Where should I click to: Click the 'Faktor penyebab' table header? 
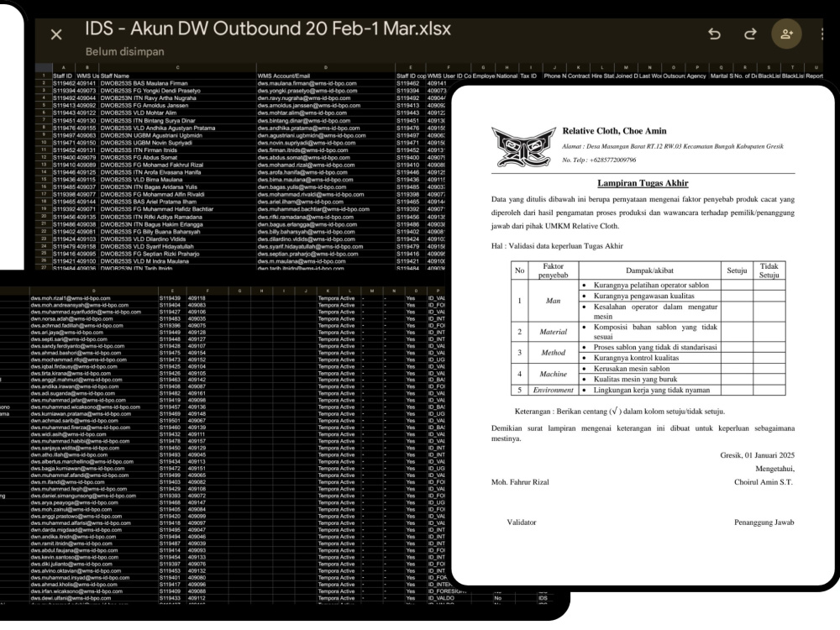coord(554,270)
